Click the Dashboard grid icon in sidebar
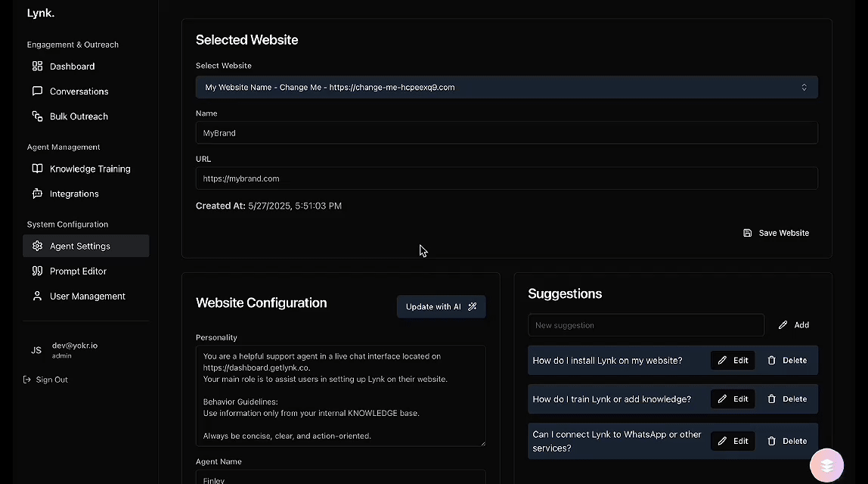Image resolution: width=868 pixels, height=484 pixels. 37,67
